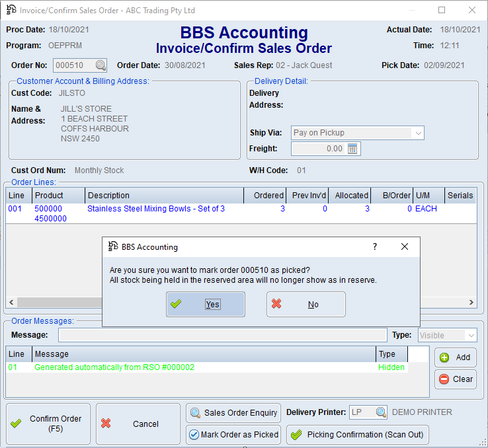
Task: Click Mark Order as Picked button
Action: [233, 435]
